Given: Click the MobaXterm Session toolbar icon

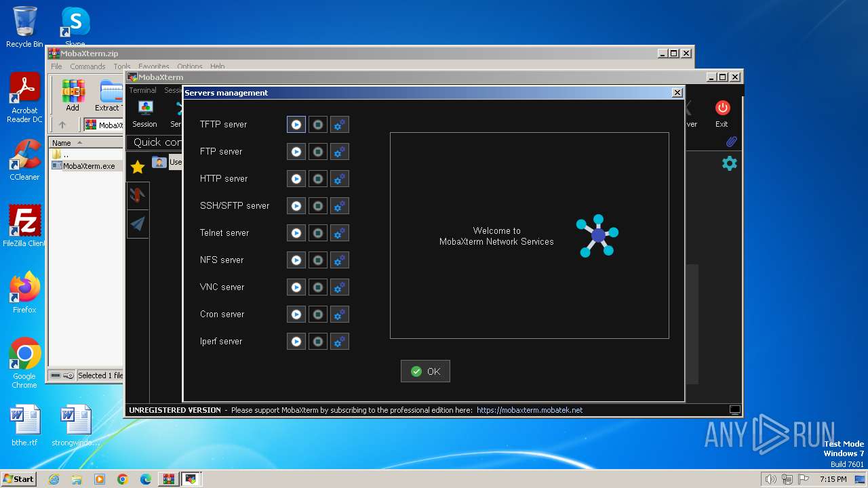Looking at the screenshot, I should click(144, 114).
